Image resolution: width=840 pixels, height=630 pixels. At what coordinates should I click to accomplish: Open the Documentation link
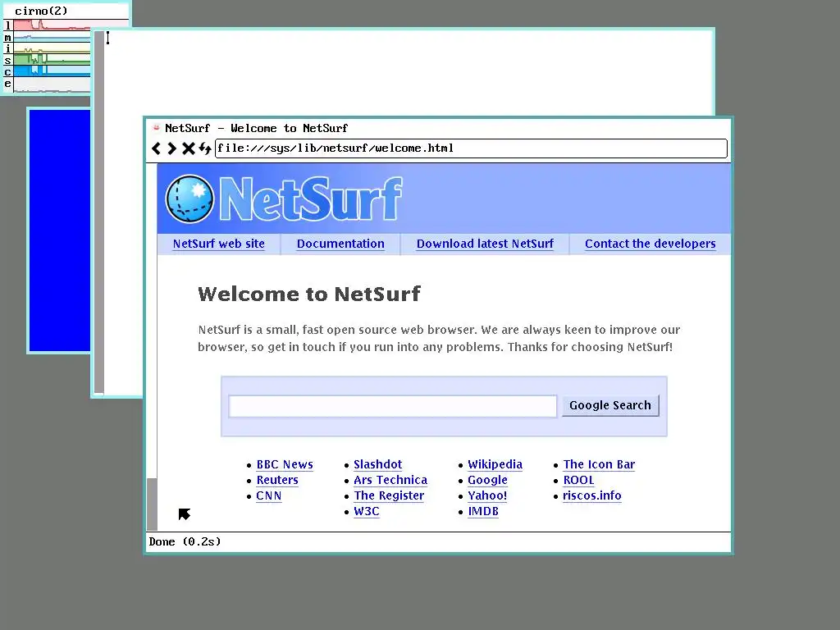340,244
